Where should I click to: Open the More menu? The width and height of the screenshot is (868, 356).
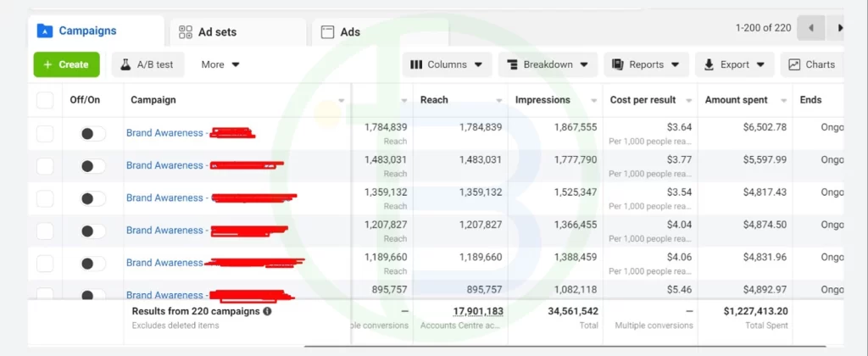pos(220,64)
